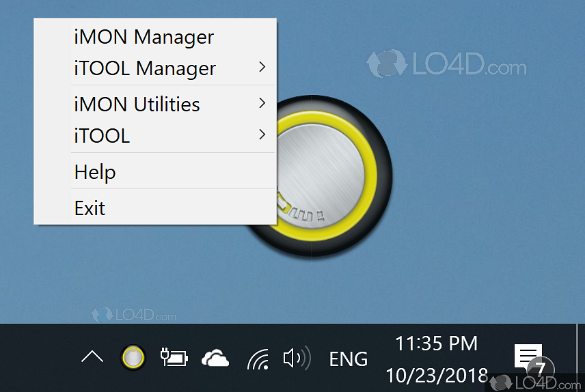Open the battery power status icon
585x392 pixels.
[x=174, y=357]
